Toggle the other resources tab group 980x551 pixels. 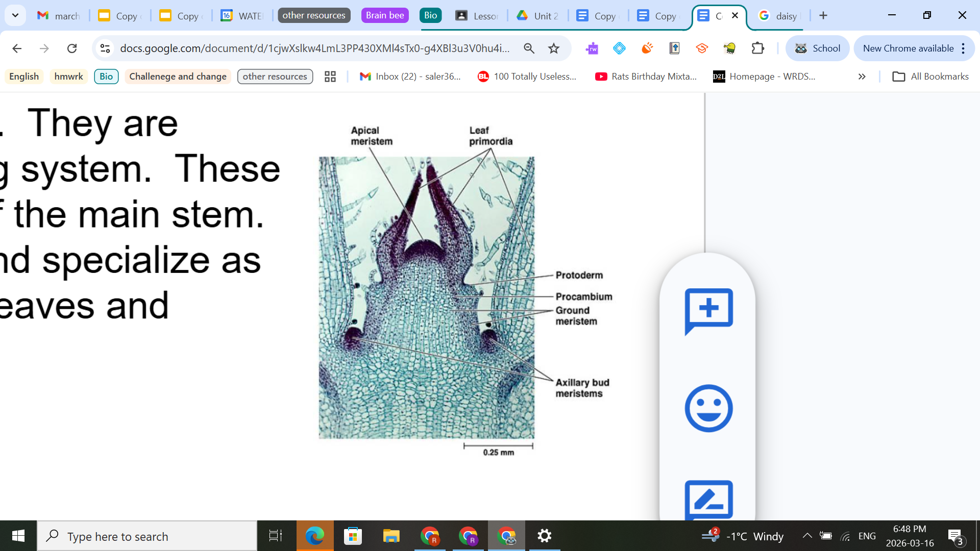click(314, 15)
